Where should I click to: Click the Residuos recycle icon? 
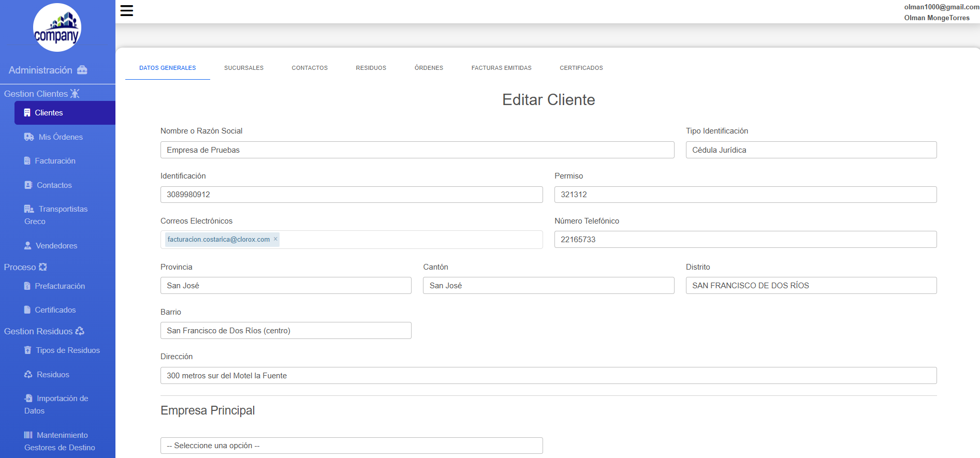28,375
